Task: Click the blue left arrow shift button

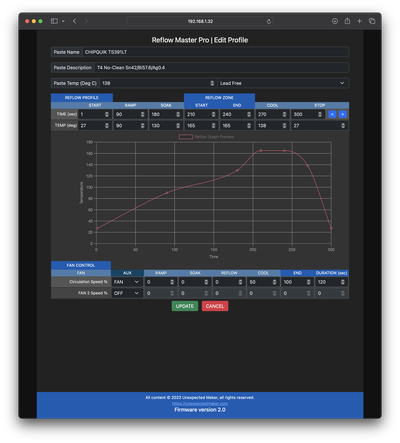Action: pos(332,114)
